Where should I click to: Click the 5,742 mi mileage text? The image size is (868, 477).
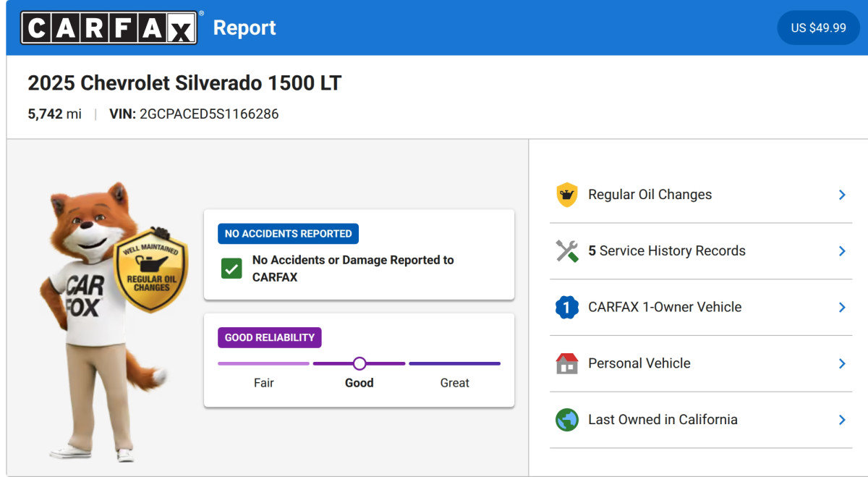[54, 114]
